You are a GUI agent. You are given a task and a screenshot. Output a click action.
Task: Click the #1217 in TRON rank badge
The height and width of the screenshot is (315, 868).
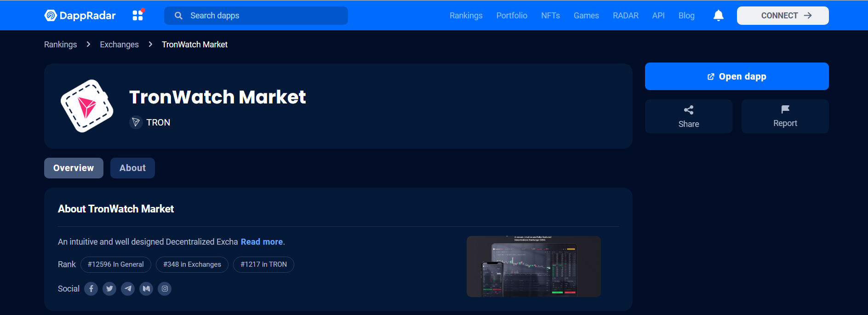[x=263, y=264]
